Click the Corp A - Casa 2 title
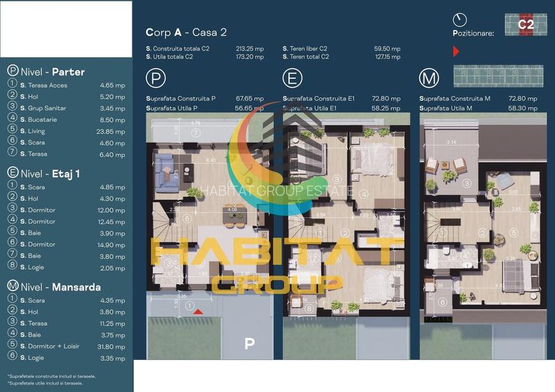The height and width of the screenshot is (392, 555). tap(186, 32)
